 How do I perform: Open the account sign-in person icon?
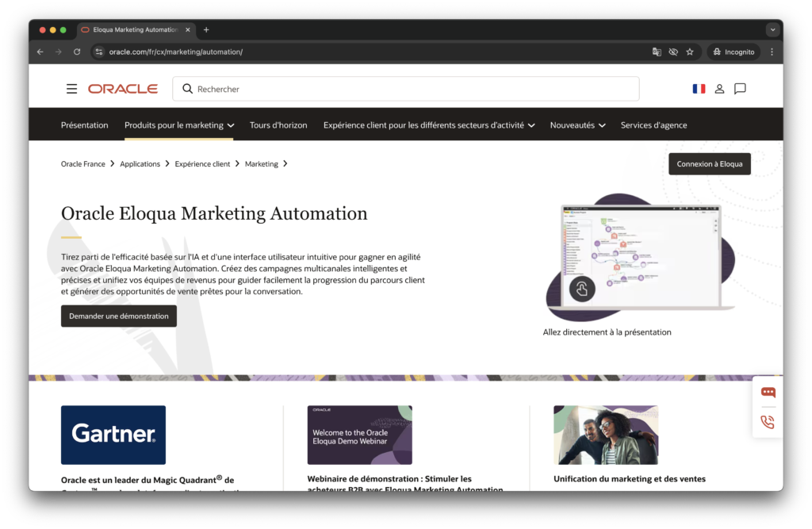click(x=719, y=89)
